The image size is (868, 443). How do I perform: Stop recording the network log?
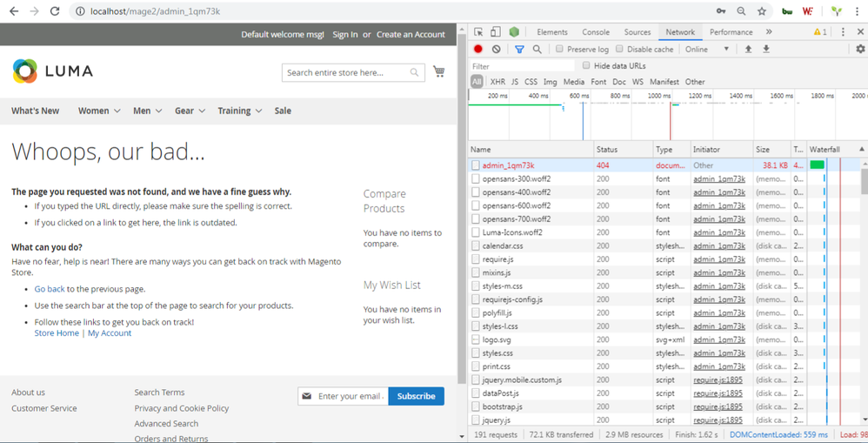coord(477,50)
